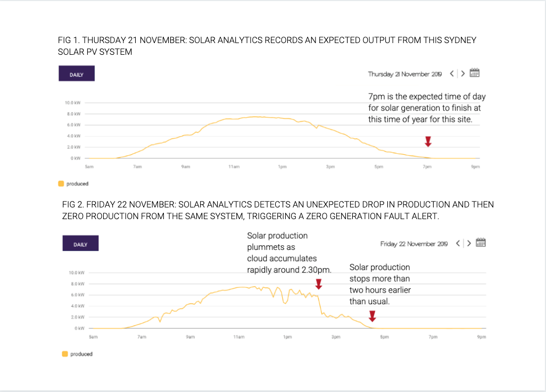
Task: Open the calendar icon in Fig 1 chart
Action: click(x=474, y=73)
